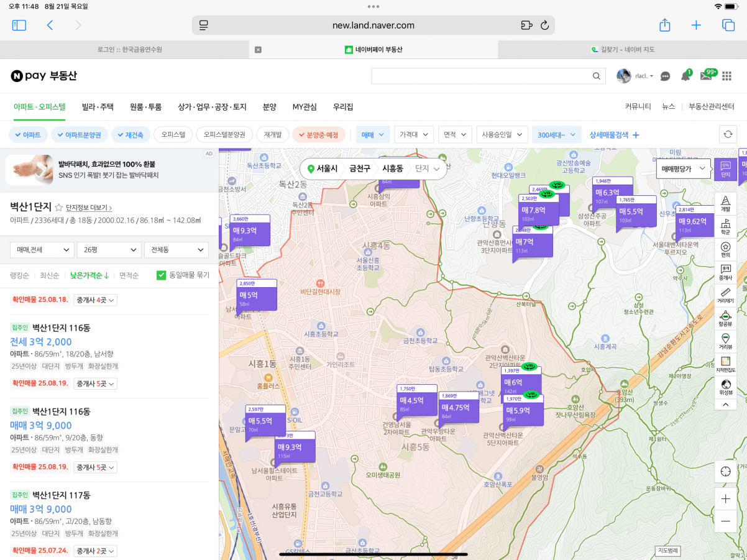Open the 사용승인일 dropdown

[502, 134]
